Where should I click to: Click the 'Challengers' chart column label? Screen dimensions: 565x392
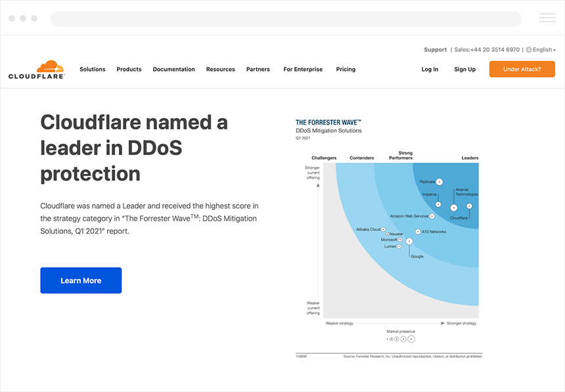click(324, 158)
